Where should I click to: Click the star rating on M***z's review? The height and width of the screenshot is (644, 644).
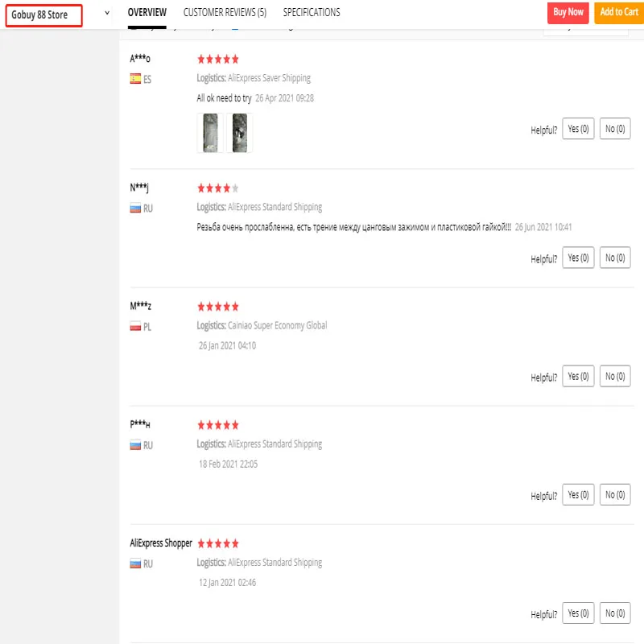218,307
